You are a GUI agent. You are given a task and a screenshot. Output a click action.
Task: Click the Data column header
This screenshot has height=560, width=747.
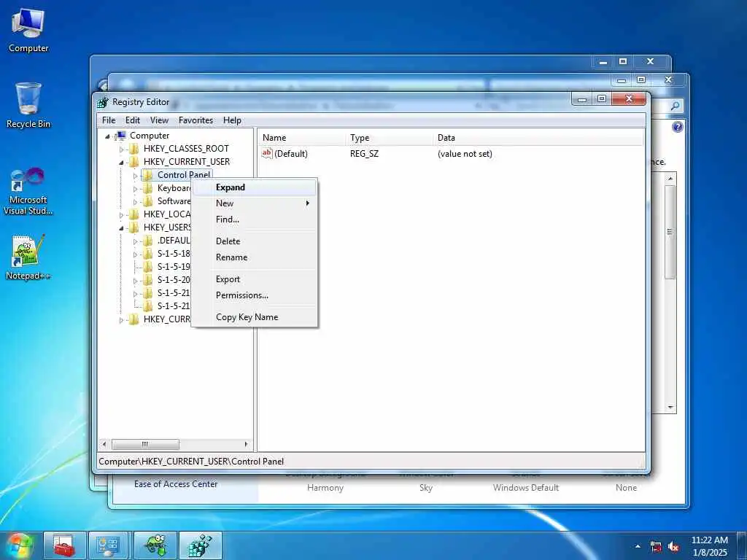(539, 138)
